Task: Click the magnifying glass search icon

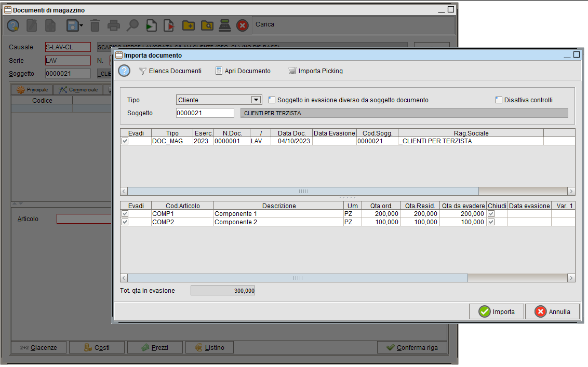Action: click(132, 25)
